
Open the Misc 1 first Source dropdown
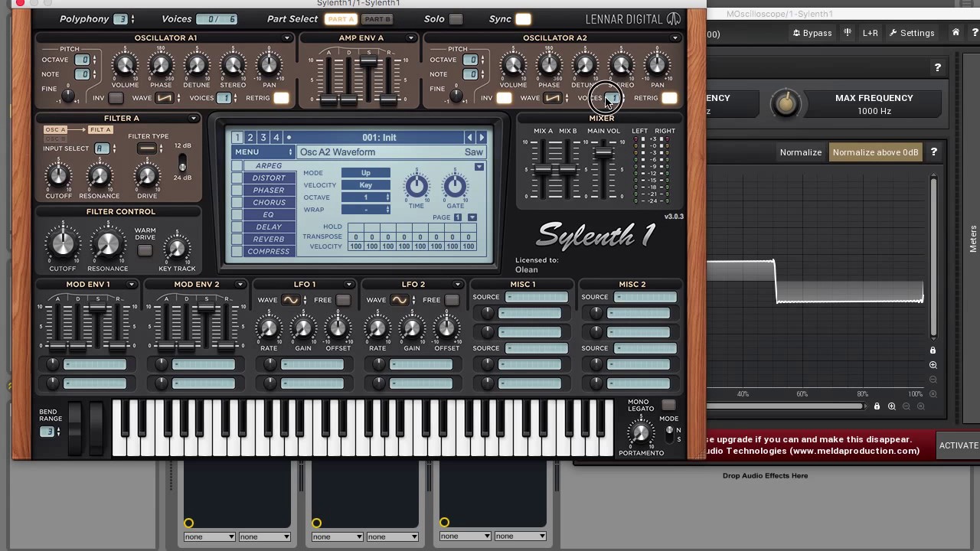(x=537, y=297)
